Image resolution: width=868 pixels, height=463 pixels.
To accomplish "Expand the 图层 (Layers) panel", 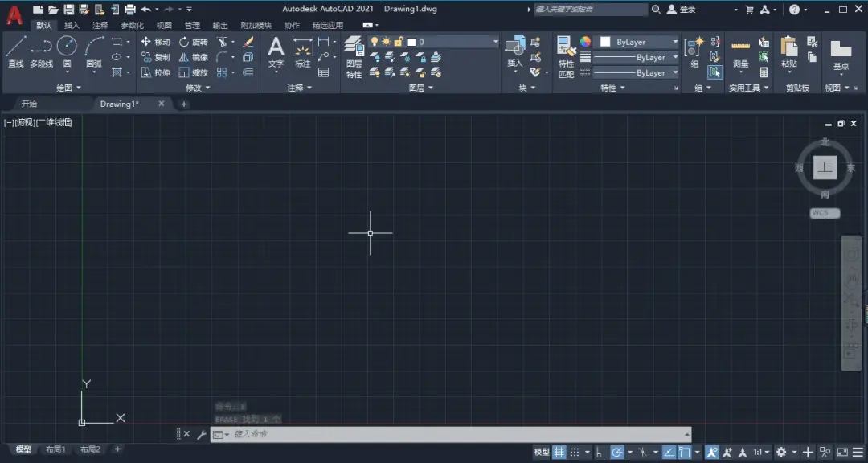I will pos(420,88).
